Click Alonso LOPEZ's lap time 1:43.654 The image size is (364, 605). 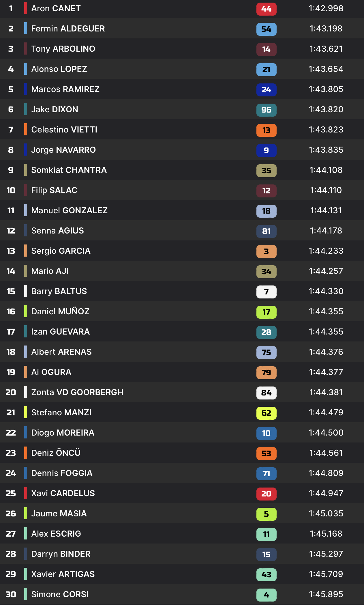pyautogui.click(x=326, y=69)
